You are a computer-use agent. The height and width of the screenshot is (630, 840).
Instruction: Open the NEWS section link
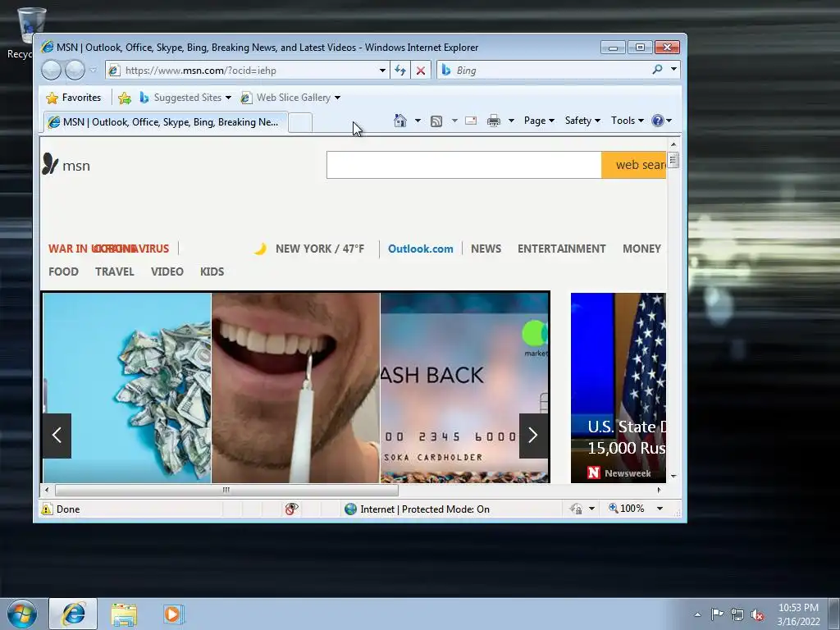click(x=486, y=249)
